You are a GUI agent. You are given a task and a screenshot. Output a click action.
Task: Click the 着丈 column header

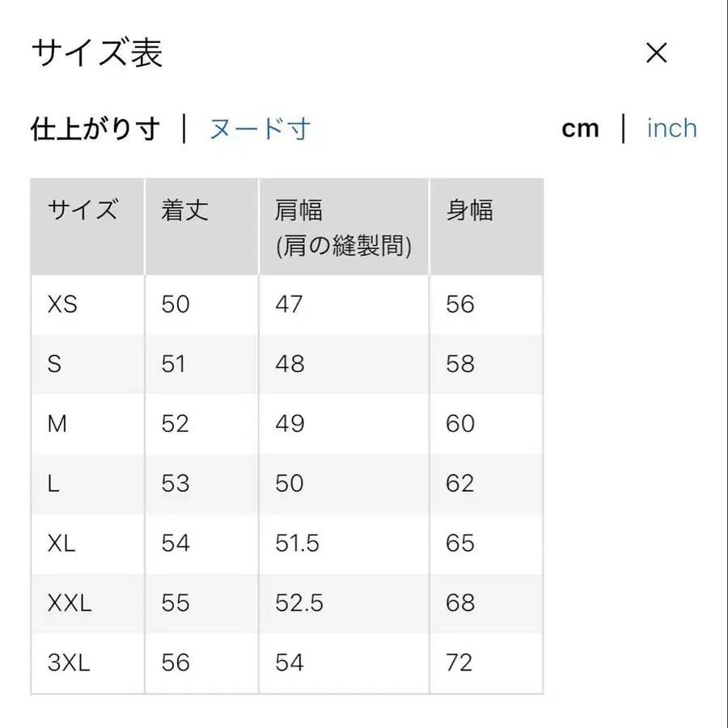click(183, 211)
